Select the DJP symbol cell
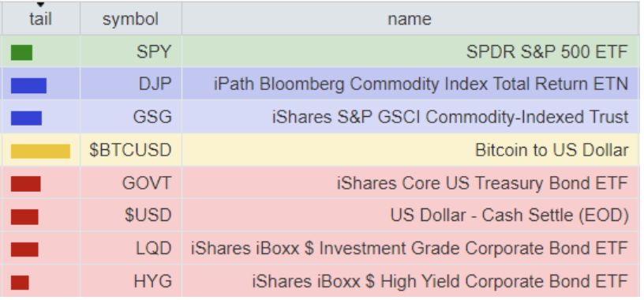644x300 pixels. pos(131,84)
